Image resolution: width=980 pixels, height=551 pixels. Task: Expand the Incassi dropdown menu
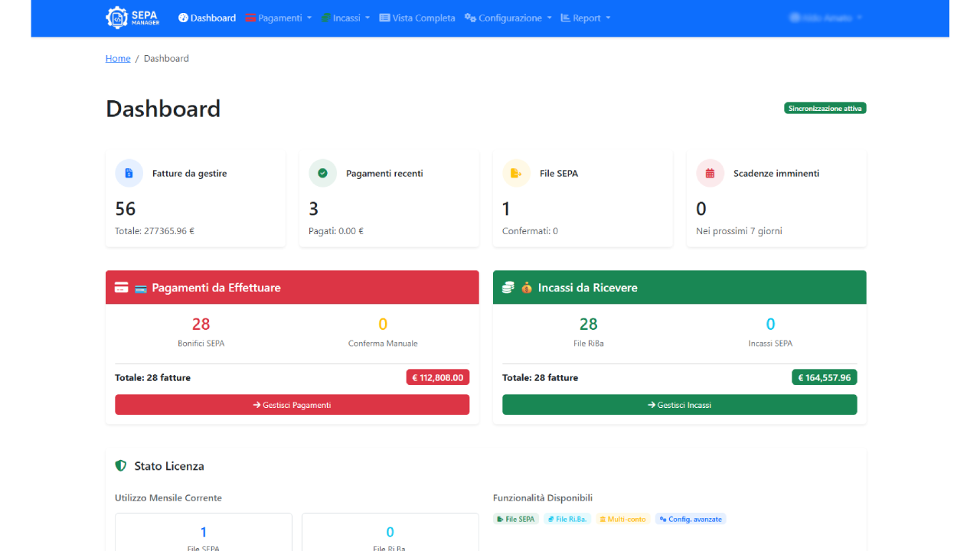click(x=346, y=18)
